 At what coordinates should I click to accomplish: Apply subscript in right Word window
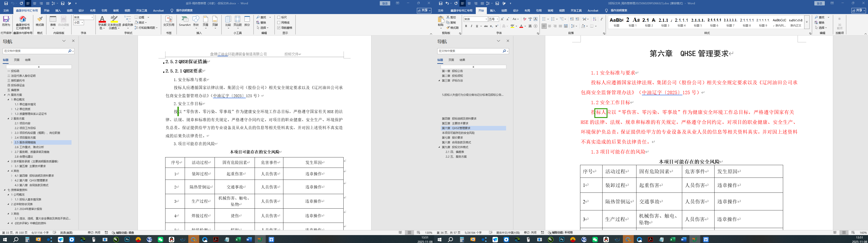point(492,26)
